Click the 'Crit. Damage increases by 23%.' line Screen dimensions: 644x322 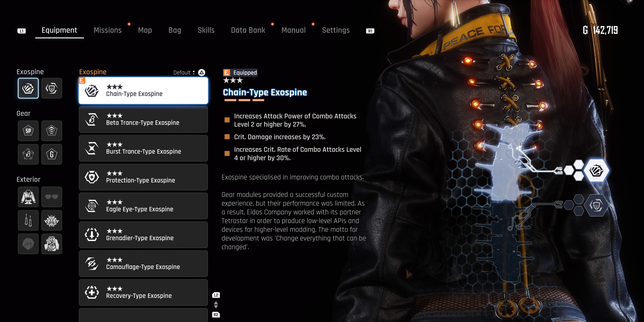(280, 137)
